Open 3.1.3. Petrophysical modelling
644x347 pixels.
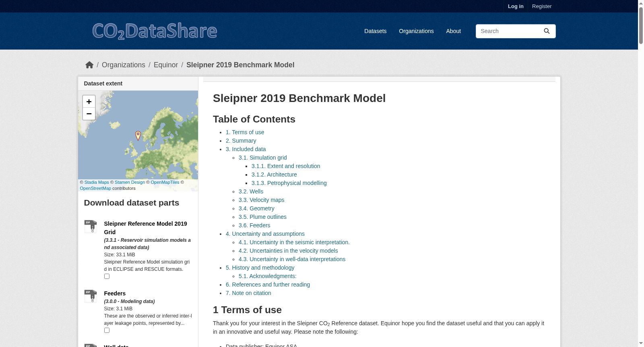[289, 183]
